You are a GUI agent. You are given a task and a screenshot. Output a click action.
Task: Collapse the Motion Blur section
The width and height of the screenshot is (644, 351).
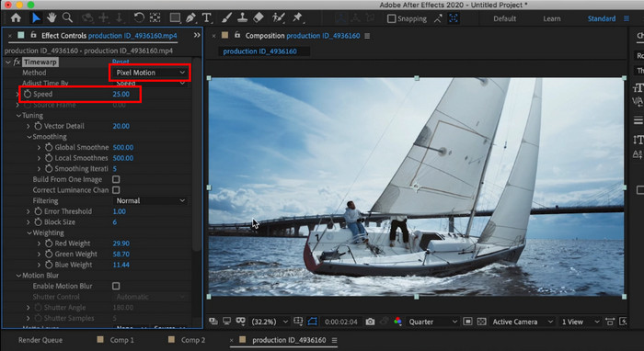[x=18, y=276]
